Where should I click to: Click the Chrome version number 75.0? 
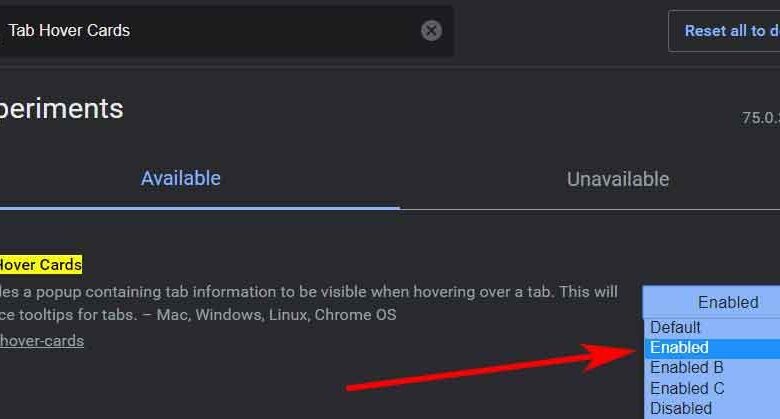coord(760,117)
